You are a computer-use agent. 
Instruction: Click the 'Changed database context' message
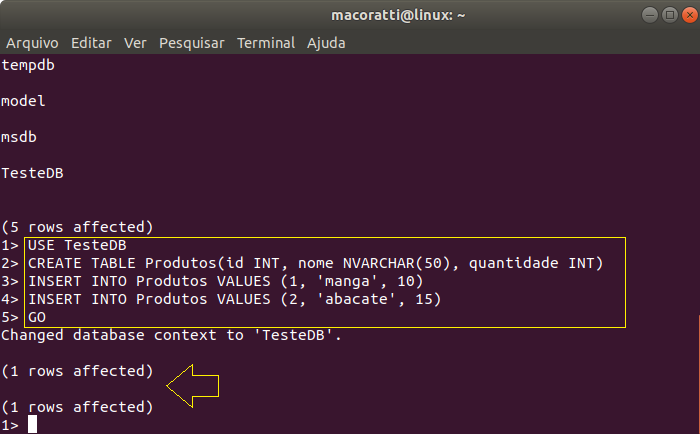(171, 335)
